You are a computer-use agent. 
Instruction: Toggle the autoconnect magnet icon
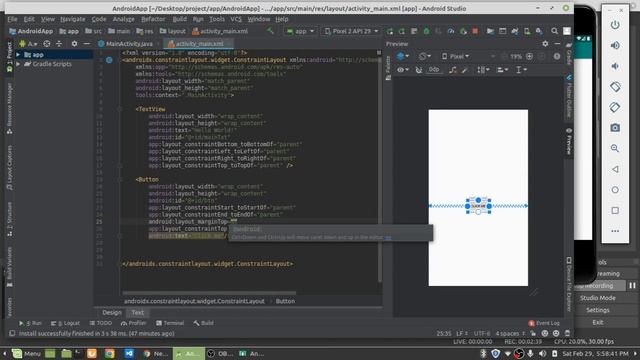(x=419, y=70)
